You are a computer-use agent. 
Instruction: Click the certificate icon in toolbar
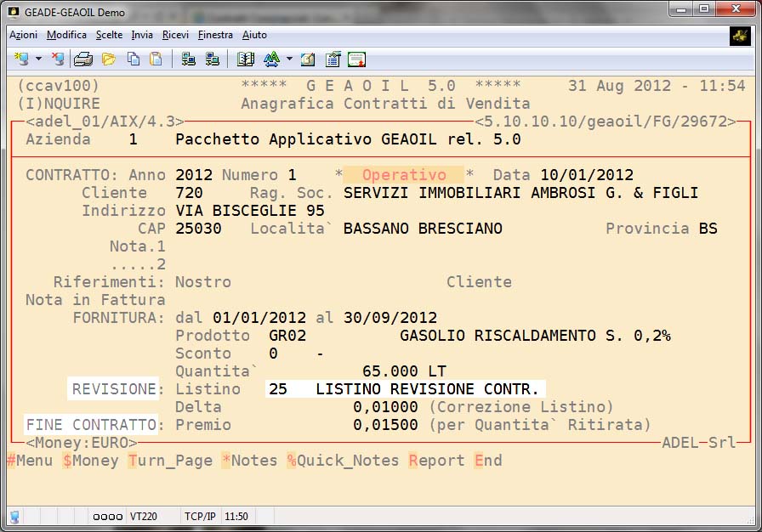pyautogui.click(x=356, y=59)
